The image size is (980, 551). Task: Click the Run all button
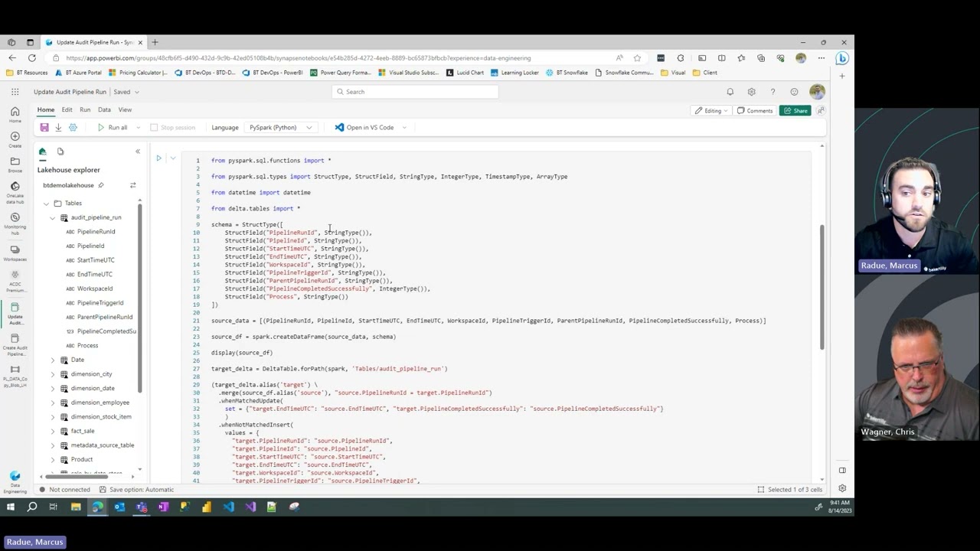(113, 128)
